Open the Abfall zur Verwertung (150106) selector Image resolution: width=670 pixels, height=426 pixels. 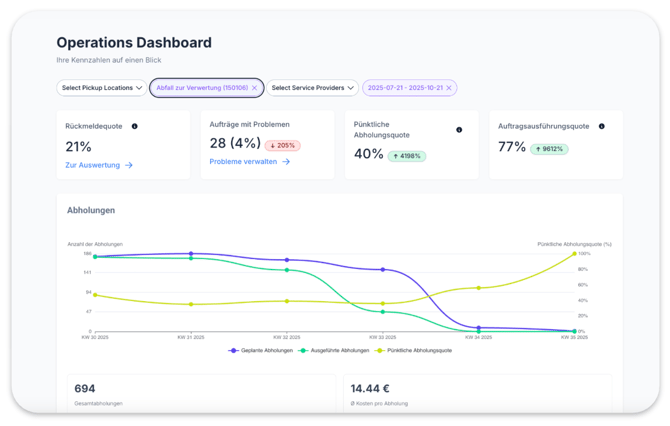(201, 88)
